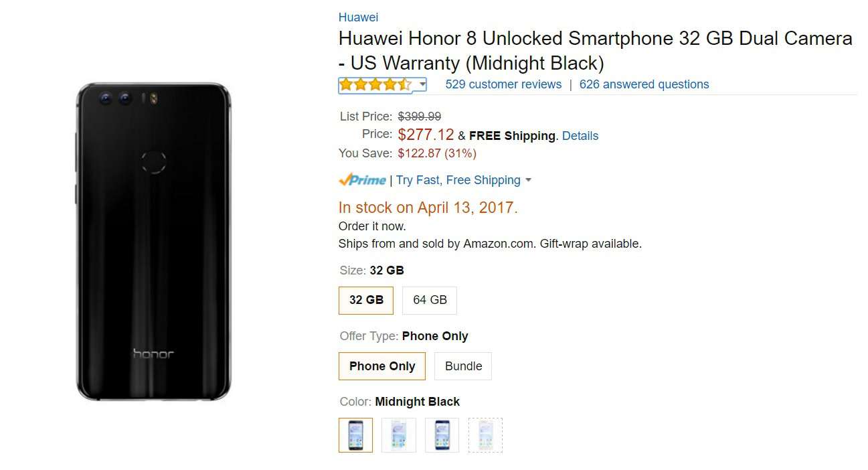This screenshot has width=868, height=470.
Task: View 626 answered questions
Action: tap(644, 84)
